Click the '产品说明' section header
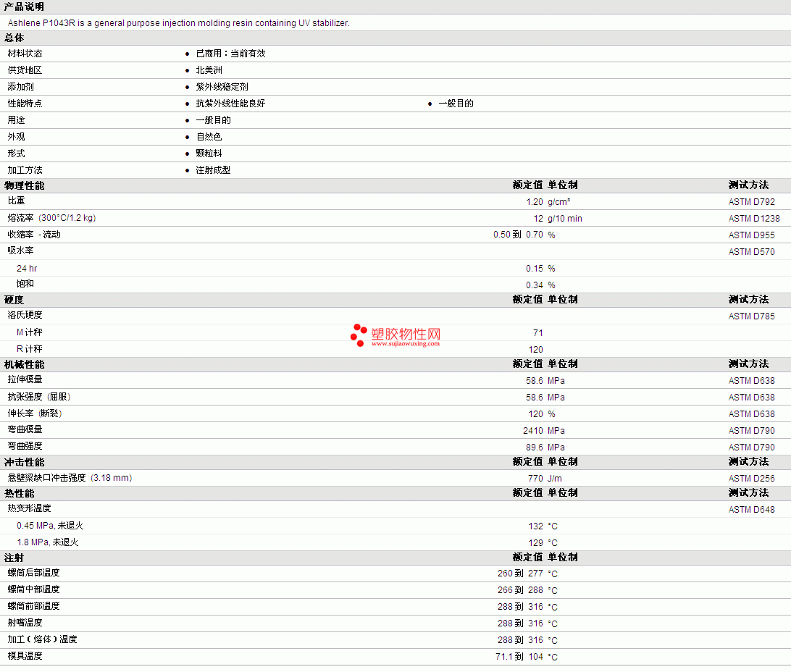Viewport: 791px width, 672px height. click(24, 7)
